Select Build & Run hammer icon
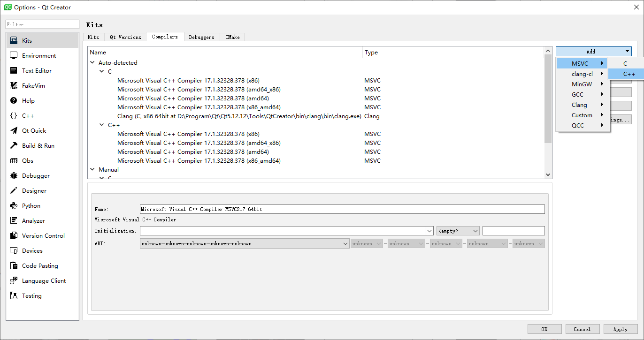Viewport: 644px width, 340px height. 14,145
